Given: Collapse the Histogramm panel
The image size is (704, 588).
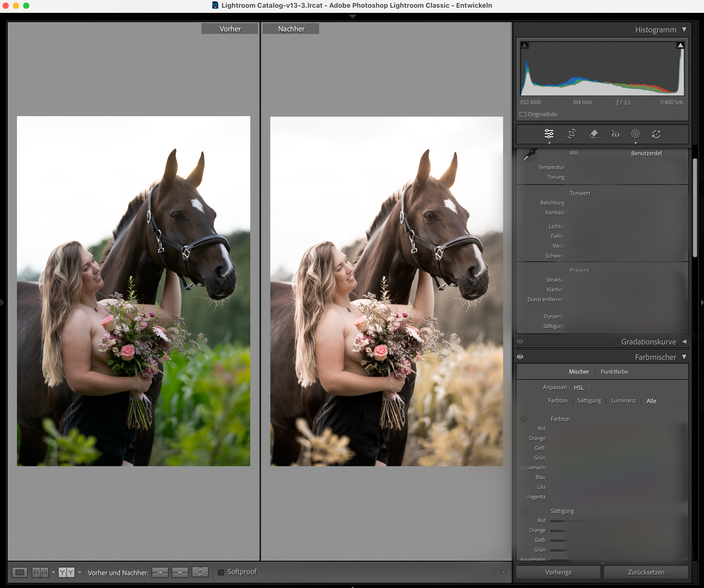Looking at the screenshot, I should [x=684, y=30].
